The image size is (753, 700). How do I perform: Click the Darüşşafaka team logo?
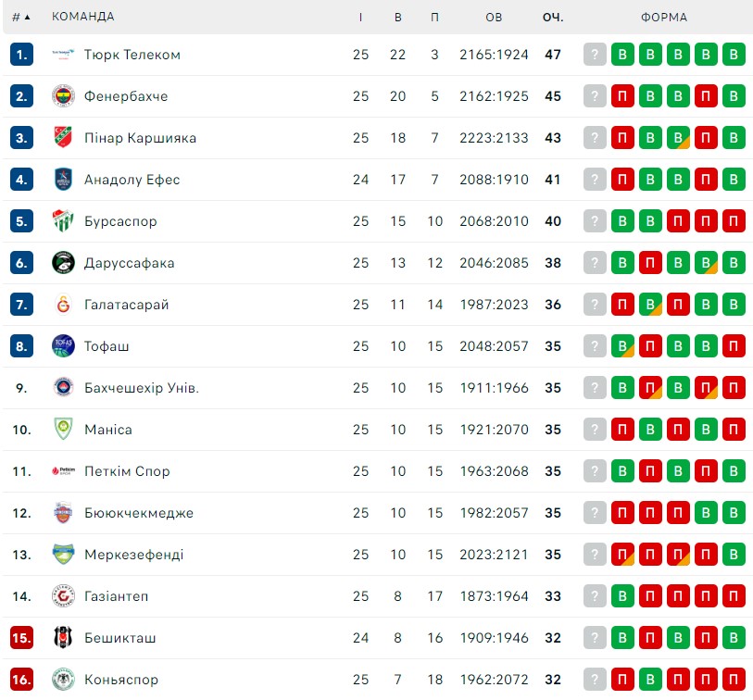pyautogui.click(x=63, y=263)
